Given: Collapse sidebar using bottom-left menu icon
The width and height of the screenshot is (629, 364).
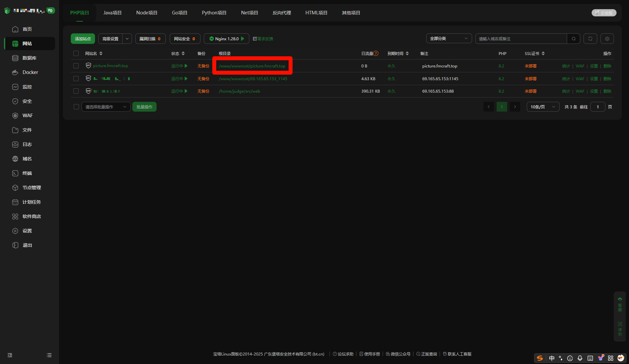Looking at the screenshot, I should pyautogui.click(x=10, y=355).
